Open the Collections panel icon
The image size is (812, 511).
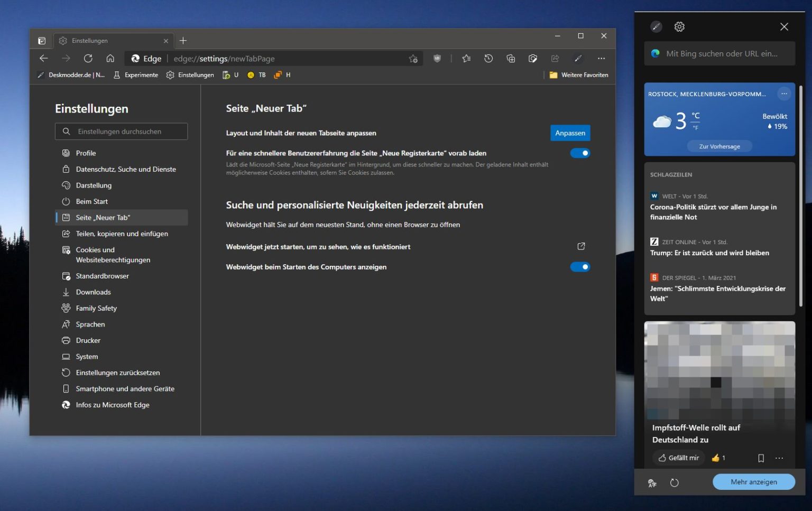tap(511, 58)
